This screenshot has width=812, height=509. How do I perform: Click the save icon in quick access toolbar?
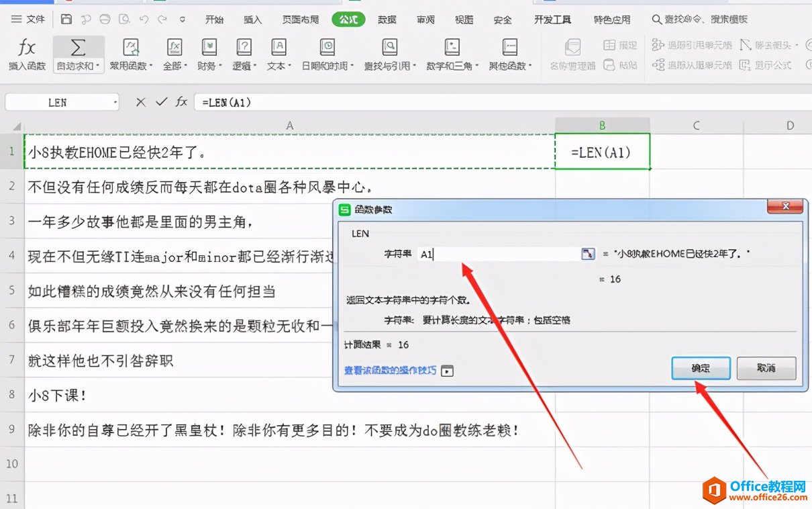[x=66, y=19]
